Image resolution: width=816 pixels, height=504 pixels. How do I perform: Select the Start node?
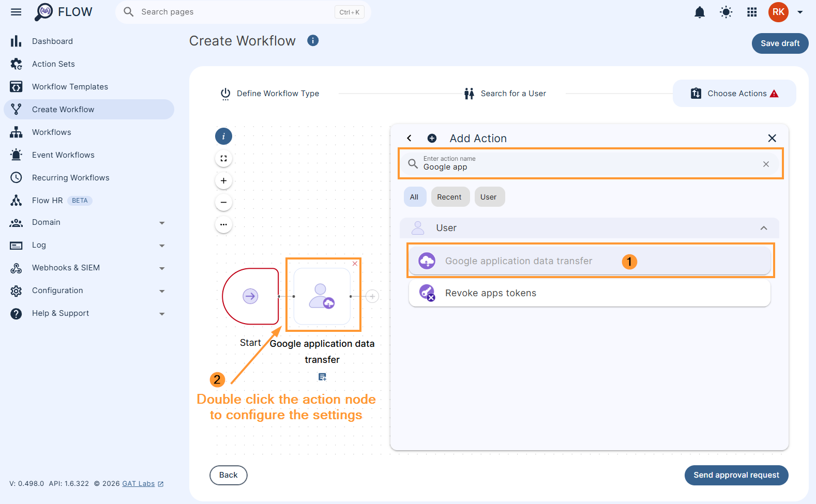250,296
